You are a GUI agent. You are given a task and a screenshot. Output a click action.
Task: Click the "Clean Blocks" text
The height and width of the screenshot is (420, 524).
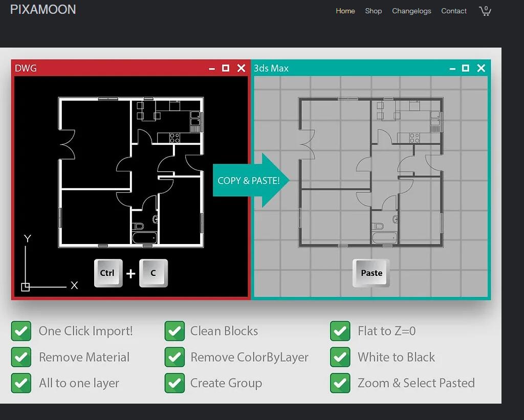point(224,331)
